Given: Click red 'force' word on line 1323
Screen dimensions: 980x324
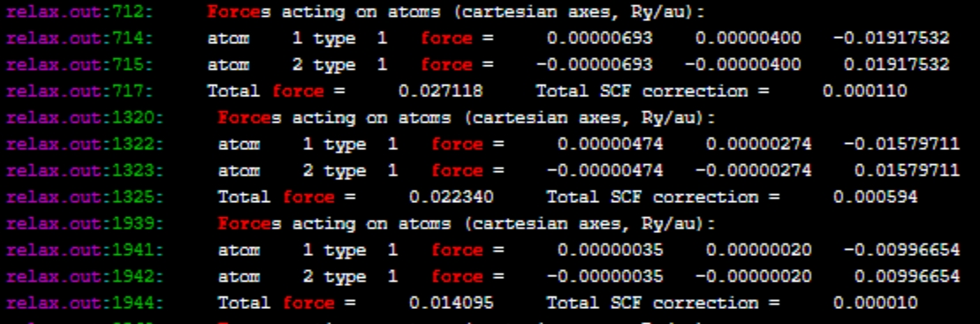Looking at the screenshot, I should point(457,170).
